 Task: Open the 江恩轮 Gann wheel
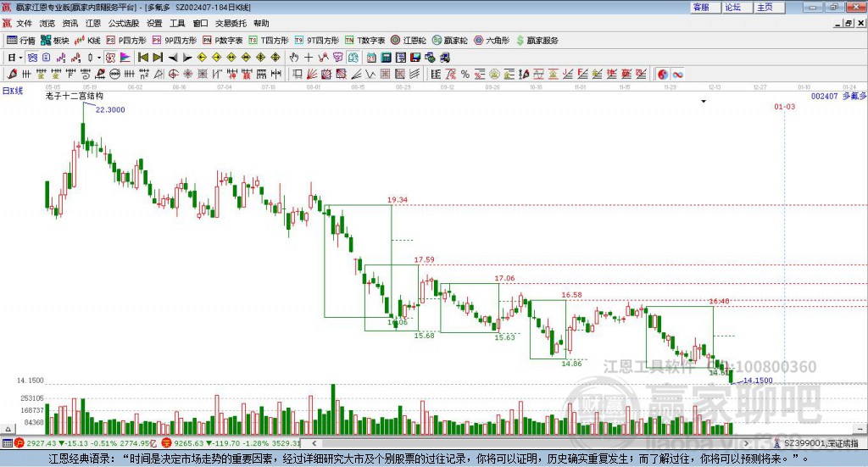coord(409,41)
